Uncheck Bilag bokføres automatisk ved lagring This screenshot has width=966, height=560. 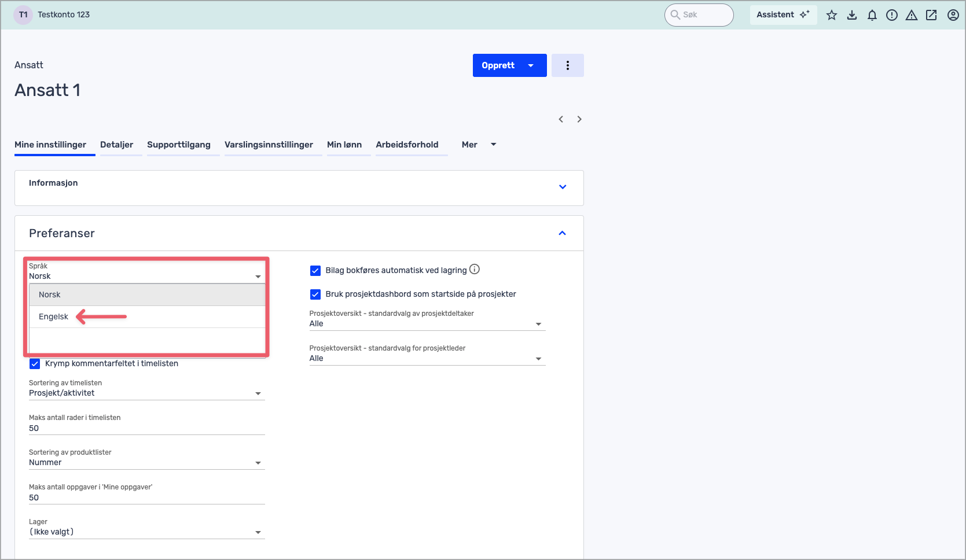pos(315,270)
